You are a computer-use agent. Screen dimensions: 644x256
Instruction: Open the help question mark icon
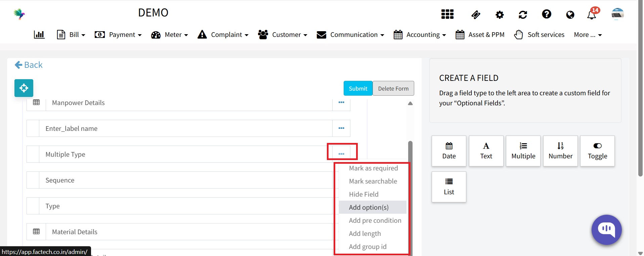point(547,14)
